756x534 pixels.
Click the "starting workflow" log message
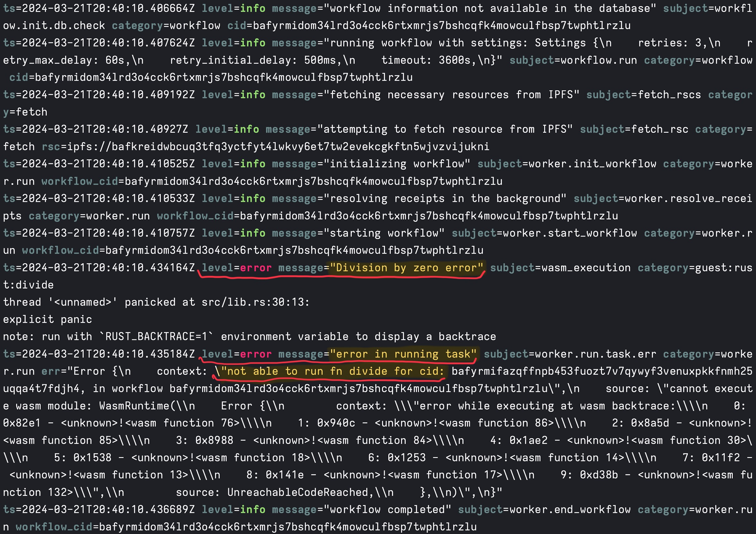click(384, 233)
